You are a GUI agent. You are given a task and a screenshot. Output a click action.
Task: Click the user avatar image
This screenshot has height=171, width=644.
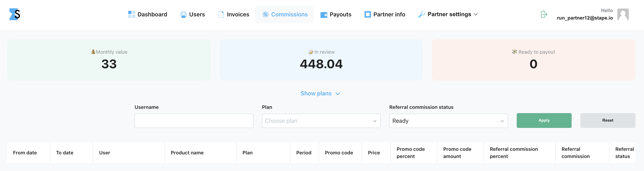point(623,14)
